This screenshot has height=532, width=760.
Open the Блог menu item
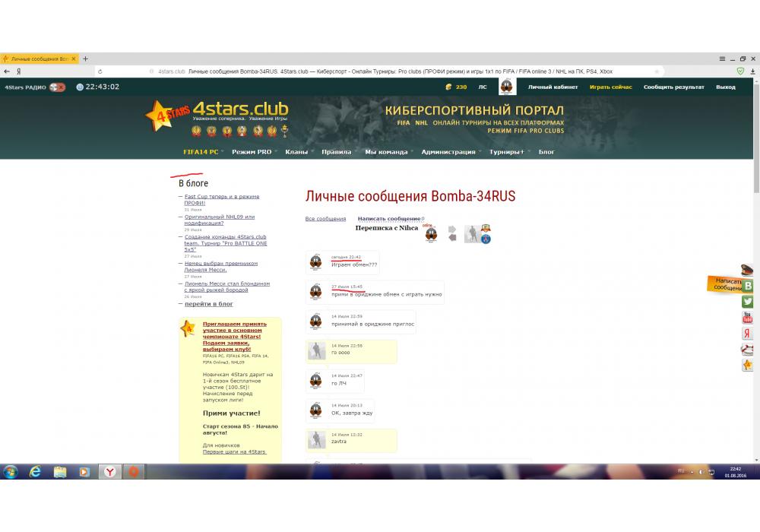tap(546, 152)
